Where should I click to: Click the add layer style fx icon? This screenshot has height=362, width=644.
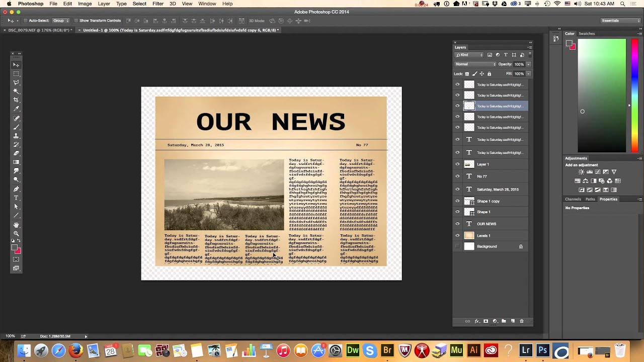coord(476,321)
